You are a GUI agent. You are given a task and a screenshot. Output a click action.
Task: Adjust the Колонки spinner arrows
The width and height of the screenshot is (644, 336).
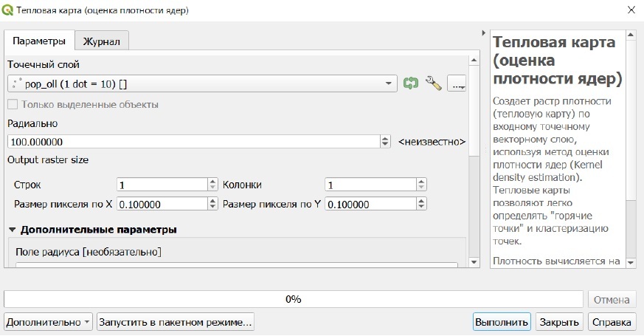(x=421, y=185)
